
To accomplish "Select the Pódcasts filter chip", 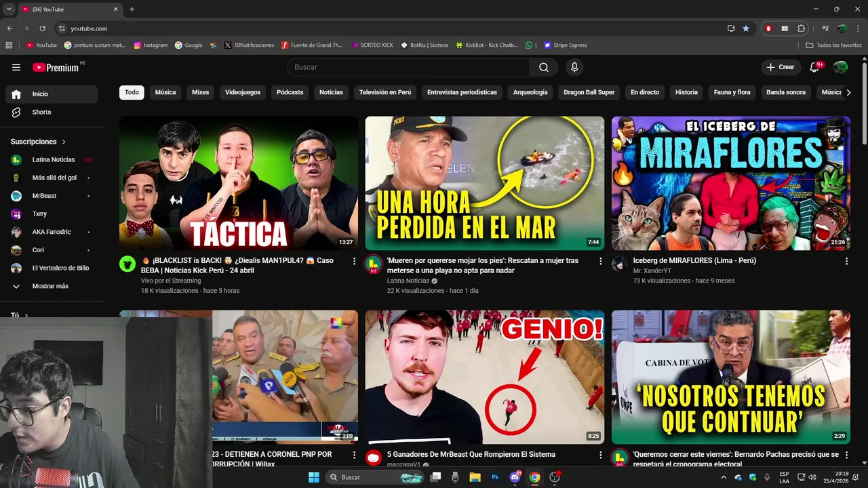I will coord(290,92).
